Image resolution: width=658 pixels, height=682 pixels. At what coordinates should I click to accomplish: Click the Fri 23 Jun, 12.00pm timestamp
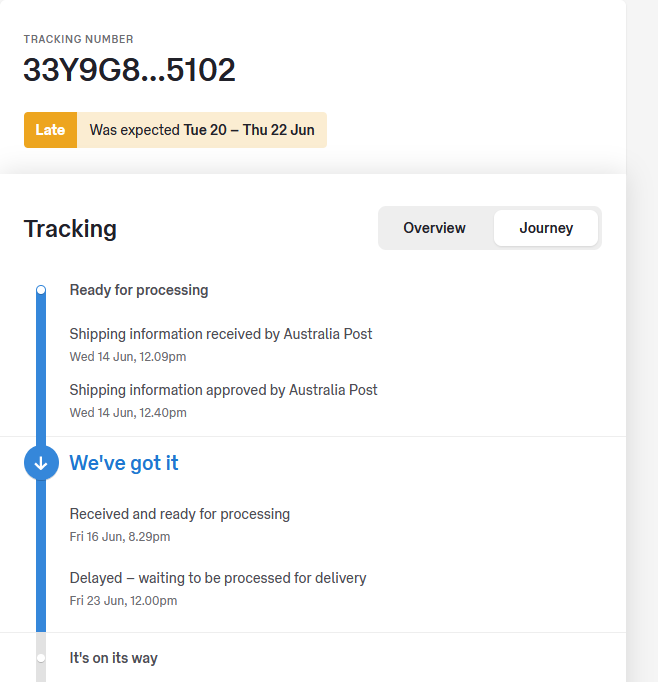pos(123,601)
